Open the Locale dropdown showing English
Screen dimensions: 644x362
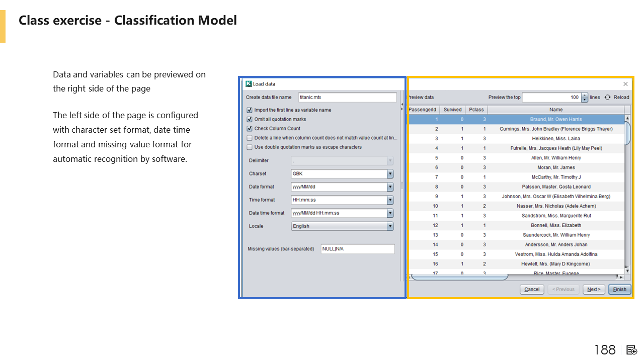click(390, 226)
